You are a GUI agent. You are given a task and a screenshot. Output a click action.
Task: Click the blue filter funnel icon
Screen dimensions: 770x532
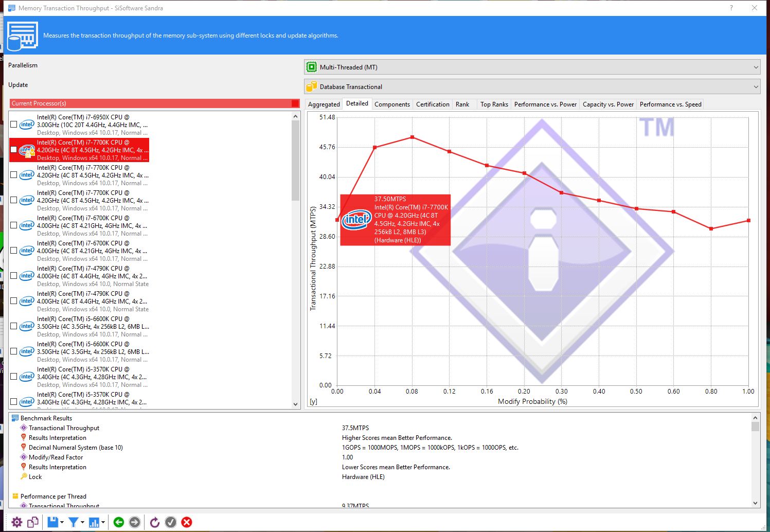pyautogui.click(x=74, y=522)
